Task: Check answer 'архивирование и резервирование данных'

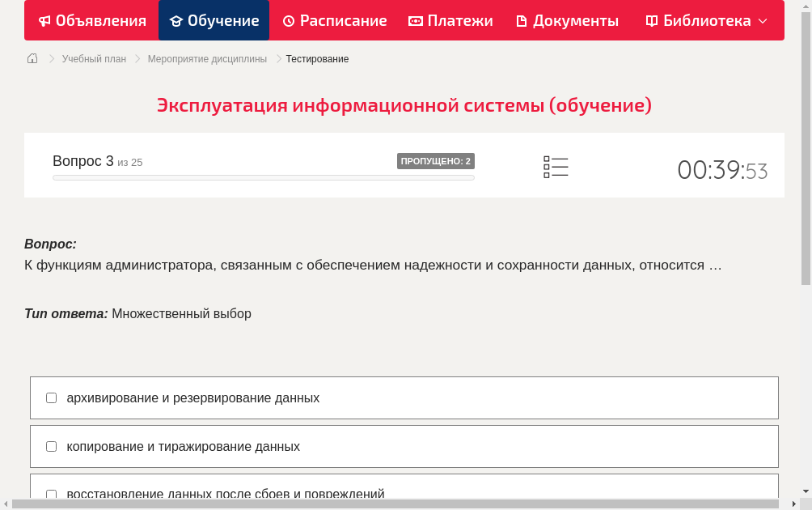Action: click(x=51, y=397)
